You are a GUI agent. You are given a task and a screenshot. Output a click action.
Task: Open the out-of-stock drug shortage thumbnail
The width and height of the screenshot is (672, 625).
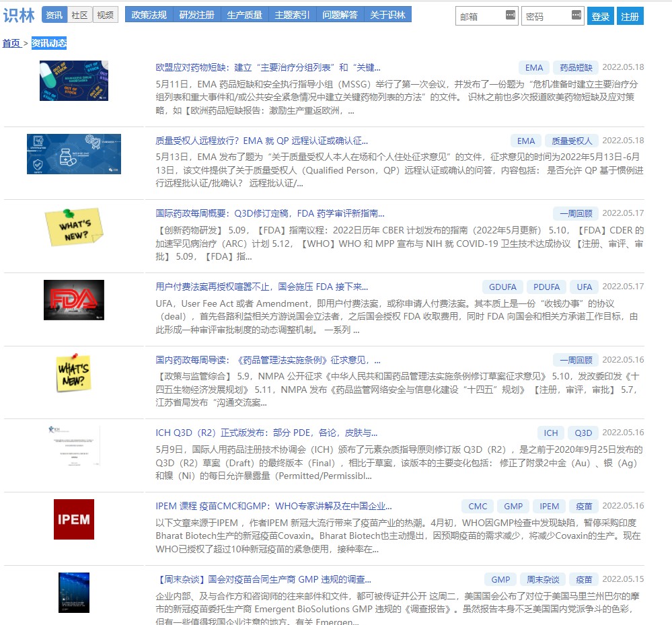click(74, 81)
